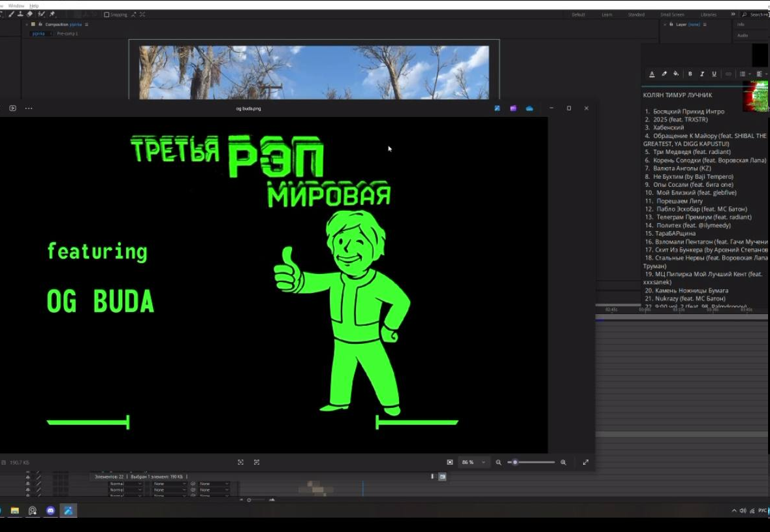Click the zoom in magnifier
The height and width of the screenshot is (532, 770).
point(563,462)
